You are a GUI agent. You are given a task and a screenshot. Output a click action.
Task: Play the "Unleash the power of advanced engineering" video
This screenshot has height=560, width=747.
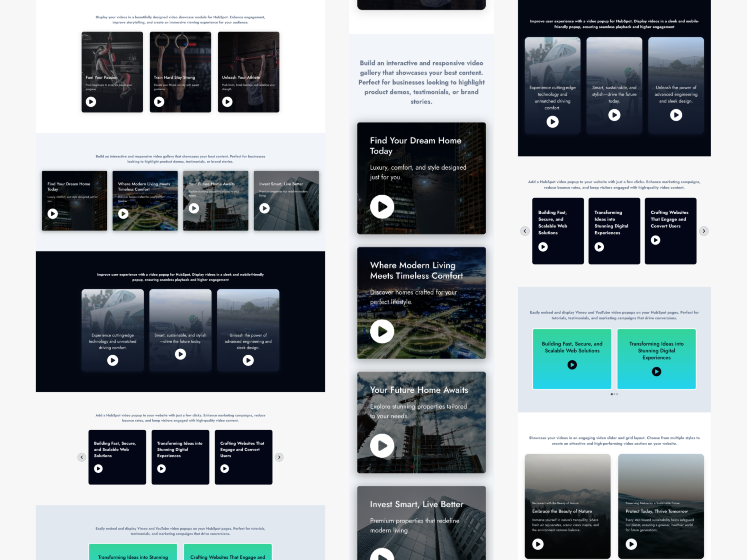676,115
